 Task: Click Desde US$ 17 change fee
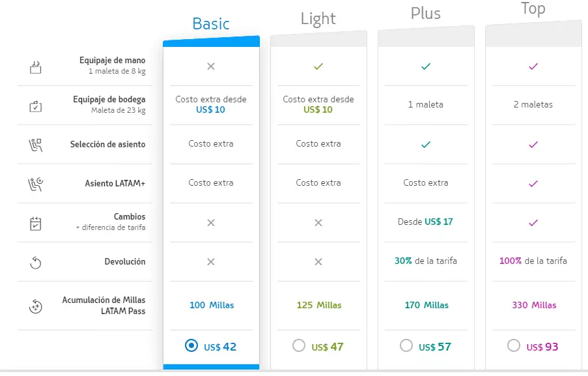coord(426,222)
